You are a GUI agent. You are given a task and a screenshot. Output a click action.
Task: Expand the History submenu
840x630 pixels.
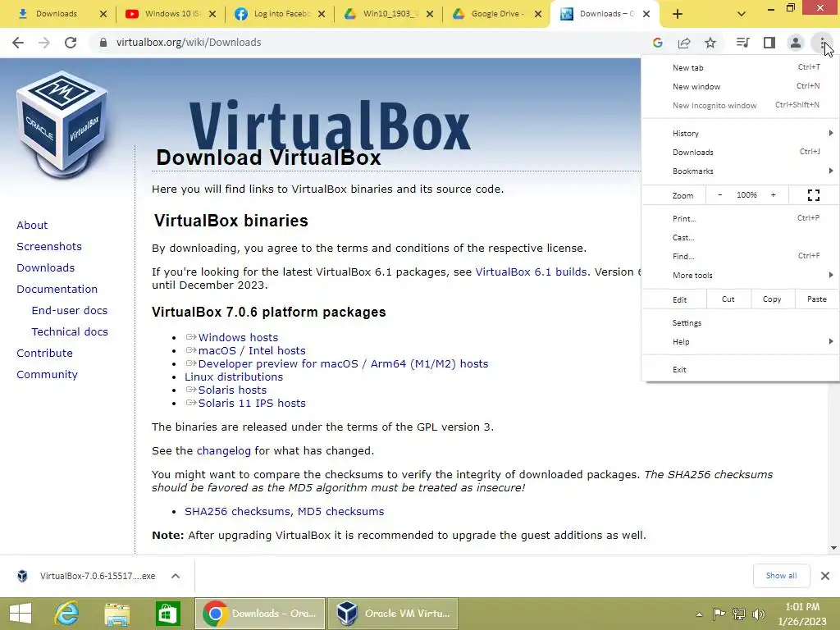point(741,134)
